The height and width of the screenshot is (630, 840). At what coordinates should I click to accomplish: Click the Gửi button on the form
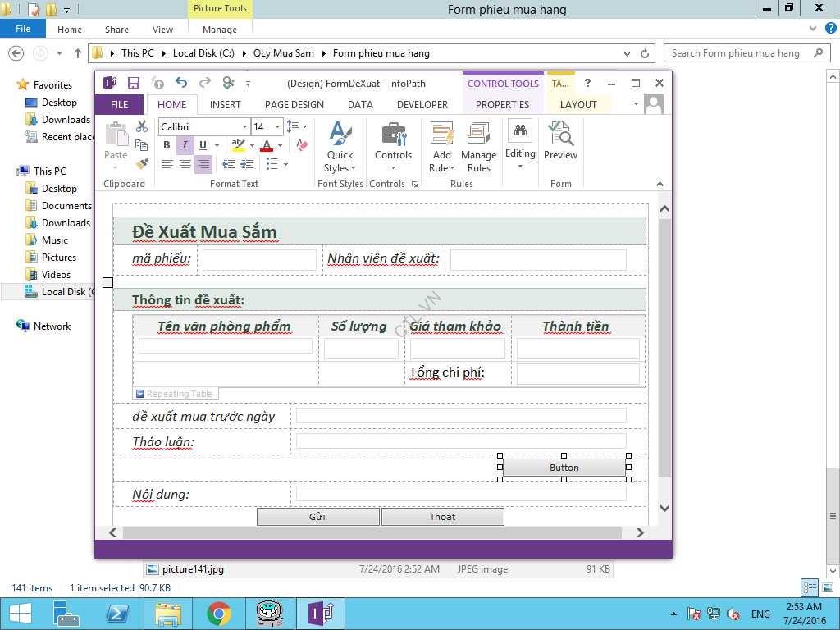coord(317,517)
